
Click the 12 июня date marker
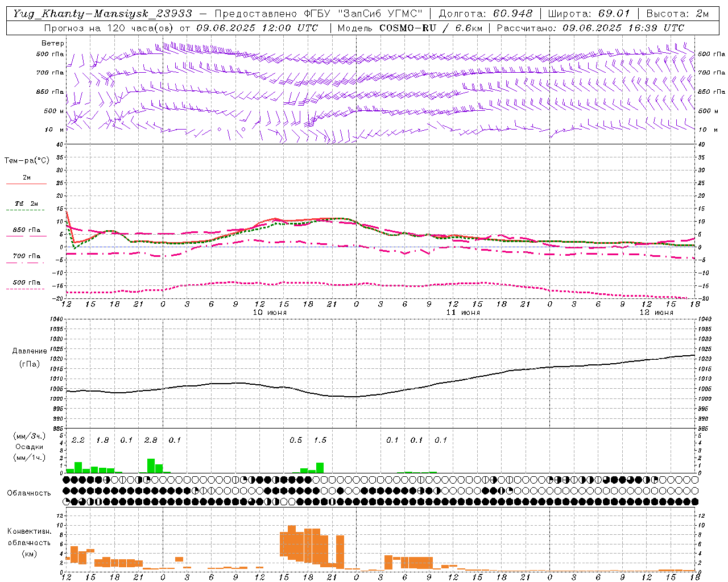656,313
